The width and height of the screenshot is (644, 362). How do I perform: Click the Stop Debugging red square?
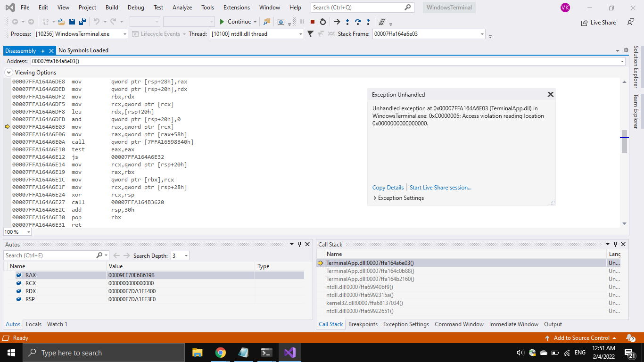(313, 22)
